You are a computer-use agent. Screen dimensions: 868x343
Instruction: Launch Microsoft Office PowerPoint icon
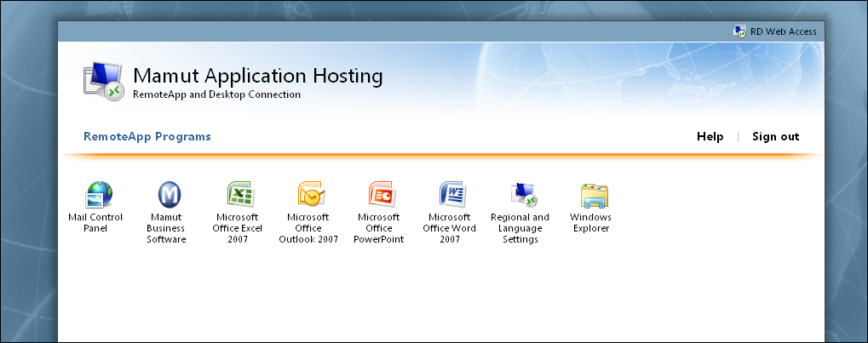[382, 195]
